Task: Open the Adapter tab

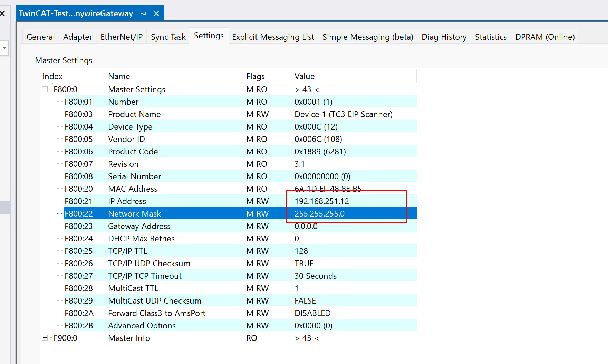Action: pyautogui.click(x=78, y=37)
